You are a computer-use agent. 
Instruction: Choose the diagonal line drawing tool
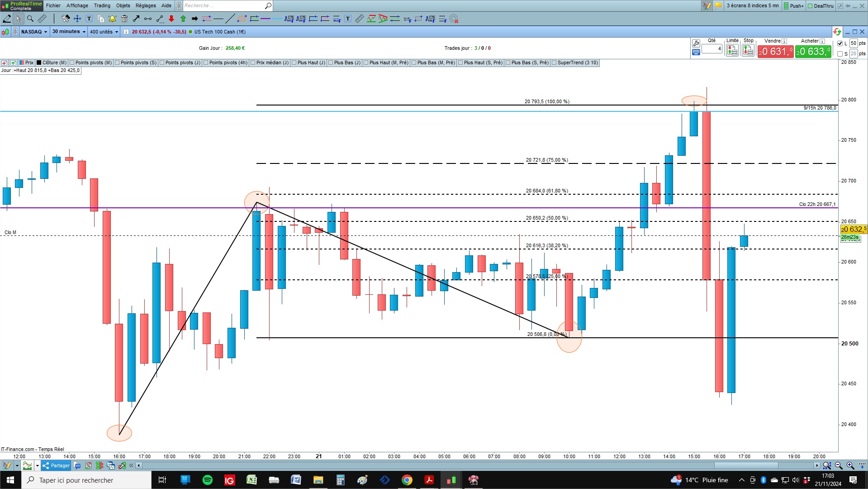coord(230,19)
